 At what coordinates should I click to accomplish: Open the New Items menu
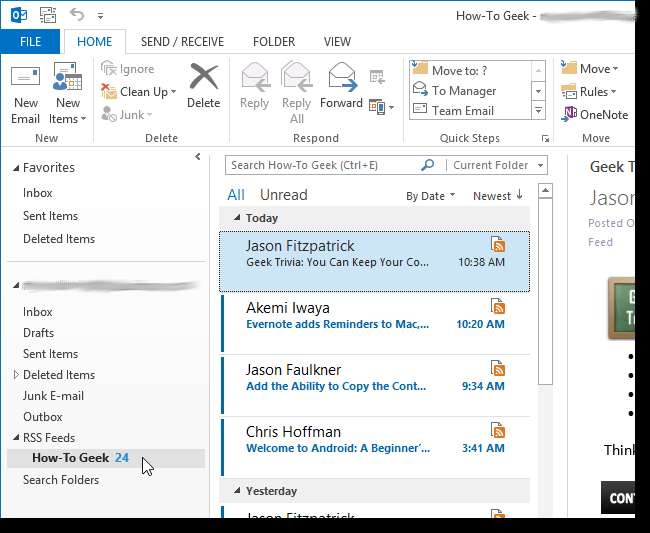tap(67, 94)
